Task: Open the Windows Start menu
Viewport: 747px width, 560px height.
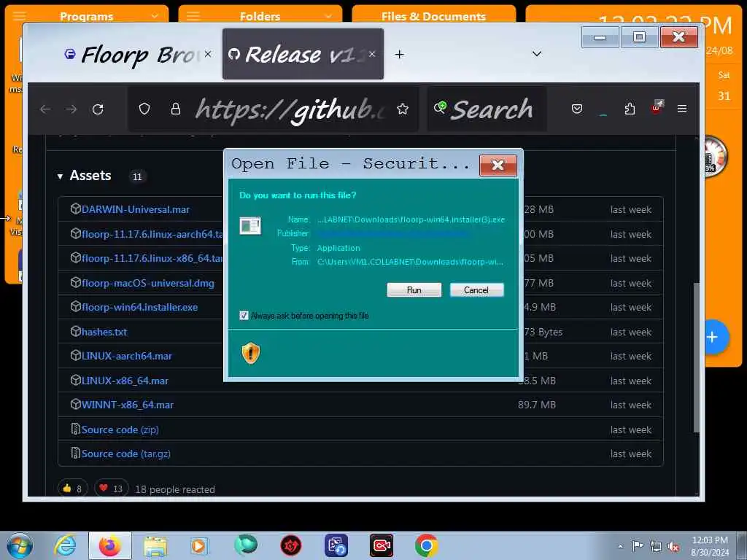Action: point(19,545)
